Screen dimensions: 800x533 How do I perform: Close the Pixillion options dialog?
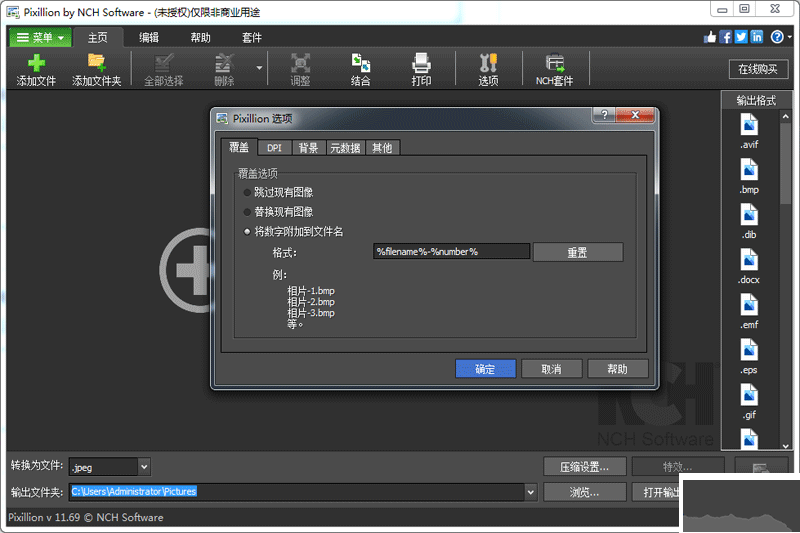[x=635, y=115]
